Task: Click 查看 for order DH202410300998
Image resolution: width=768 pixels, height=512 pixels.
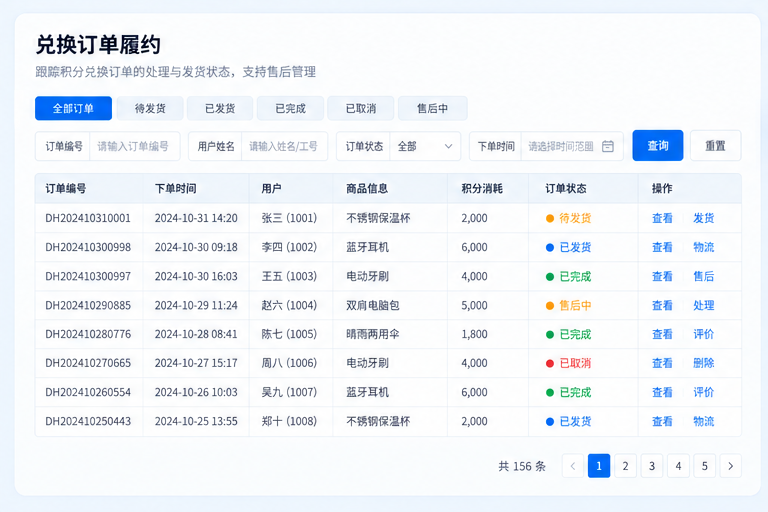Action: pos(662,247)
